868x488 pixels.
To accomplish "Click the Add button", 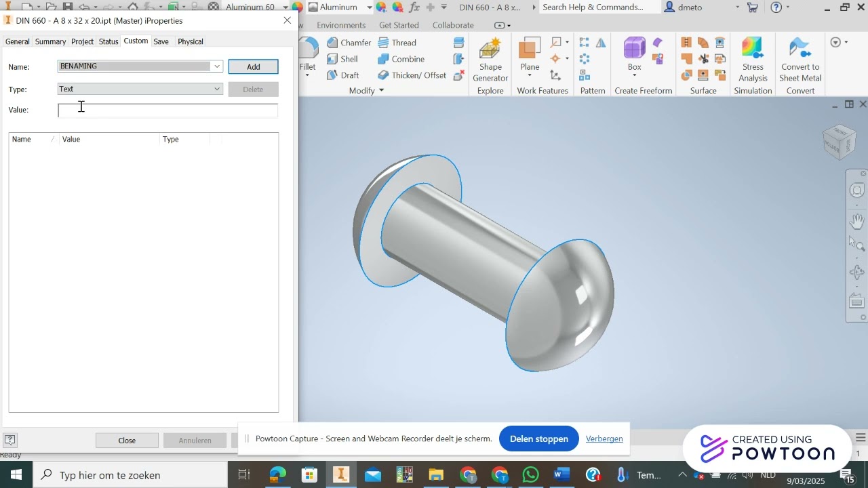I will click(253, 66).
